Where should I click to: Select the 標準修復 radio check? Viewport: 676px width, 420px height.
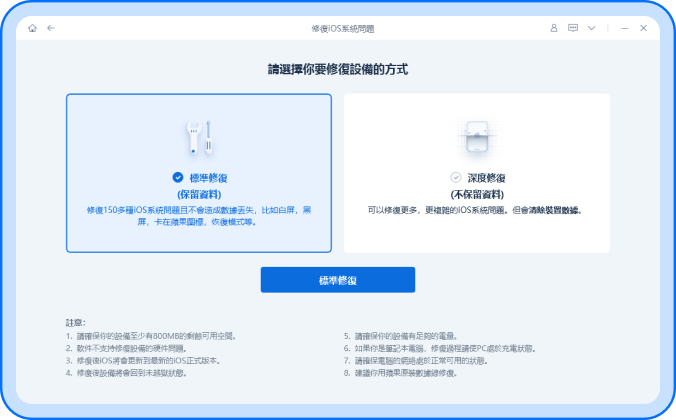click(178, 177)
